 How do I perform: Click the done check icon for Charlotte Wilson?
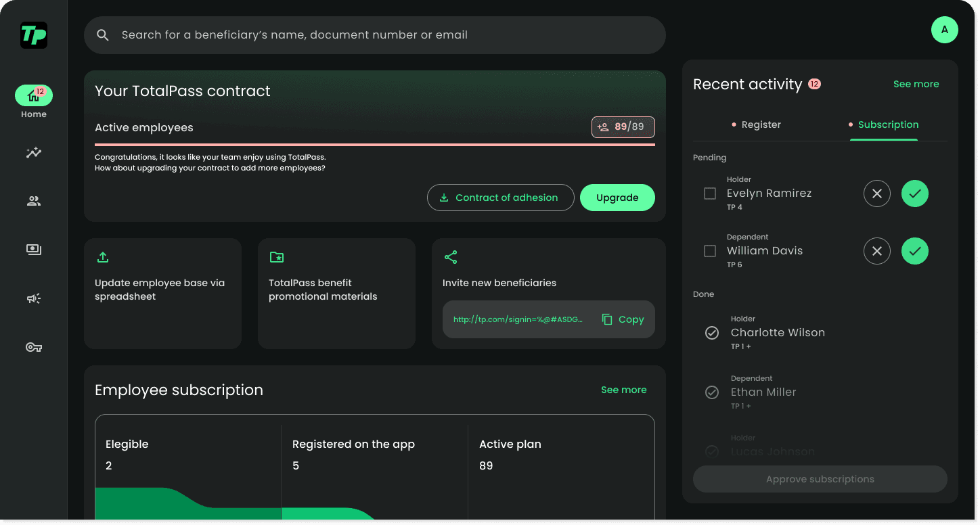tap(712, 333)
